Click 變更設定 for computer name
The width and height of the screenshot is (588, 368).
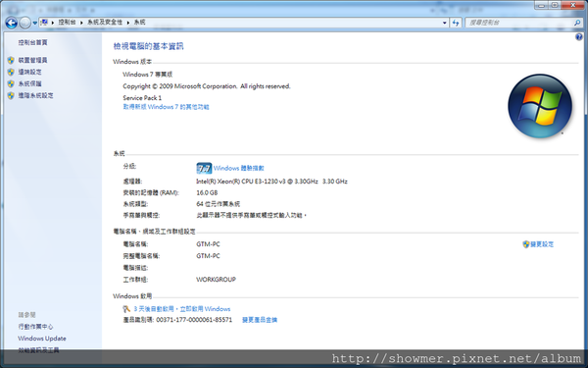click(x=542, y=244)
